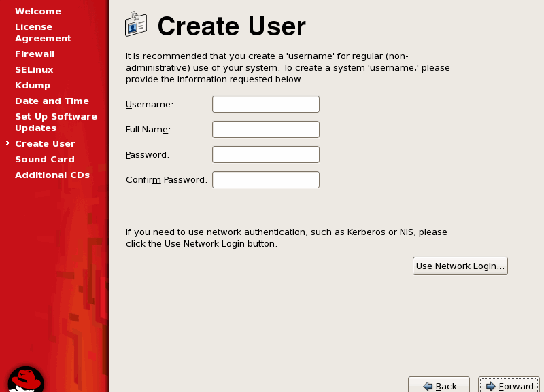The height and width of the screenshot is (392, 544).
Task: Open the Date and Time step
Action: tap(52, 101)
